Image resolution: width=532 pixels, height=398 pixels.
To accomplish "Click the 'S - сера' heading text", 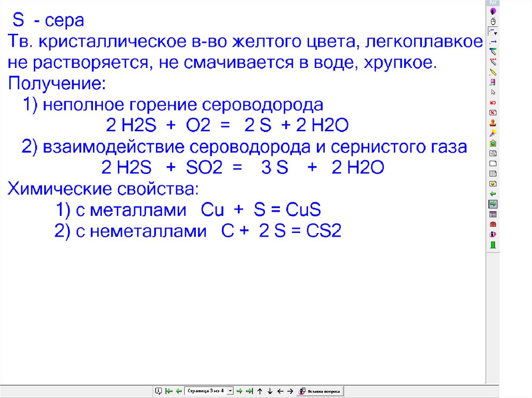I will point(48,20).
